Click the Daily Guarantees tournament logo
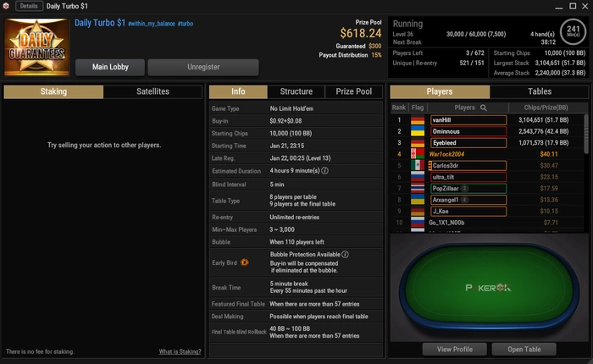593x364 pixels. click(x=36, y=47)
